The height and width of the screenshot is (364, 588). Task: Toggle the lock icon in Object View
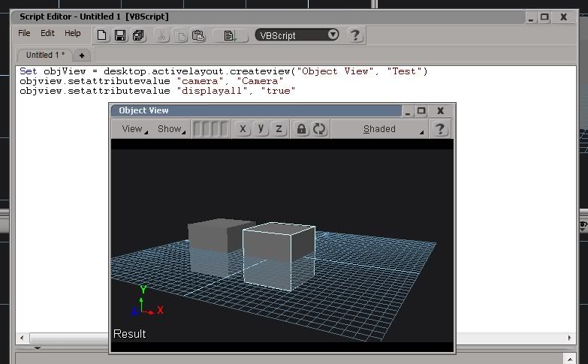301,129
